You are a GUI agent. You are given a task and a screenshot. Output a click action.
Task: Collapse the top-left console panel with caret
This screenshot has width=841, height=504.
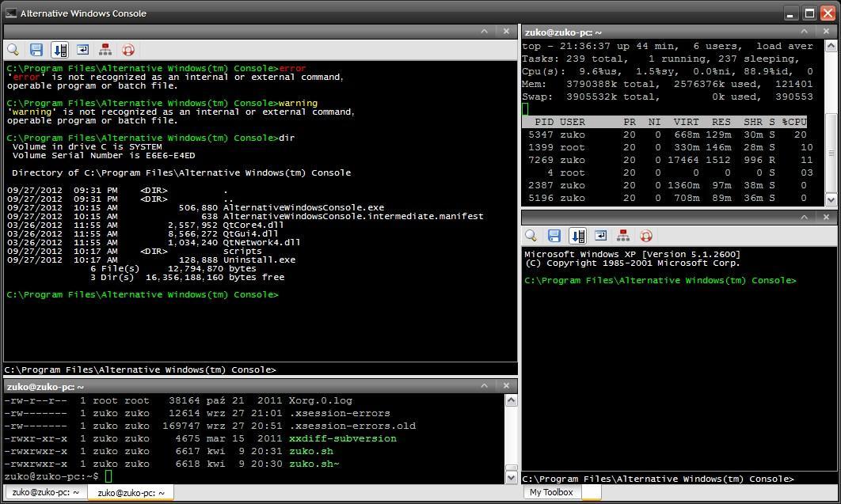tap(485, 32)
